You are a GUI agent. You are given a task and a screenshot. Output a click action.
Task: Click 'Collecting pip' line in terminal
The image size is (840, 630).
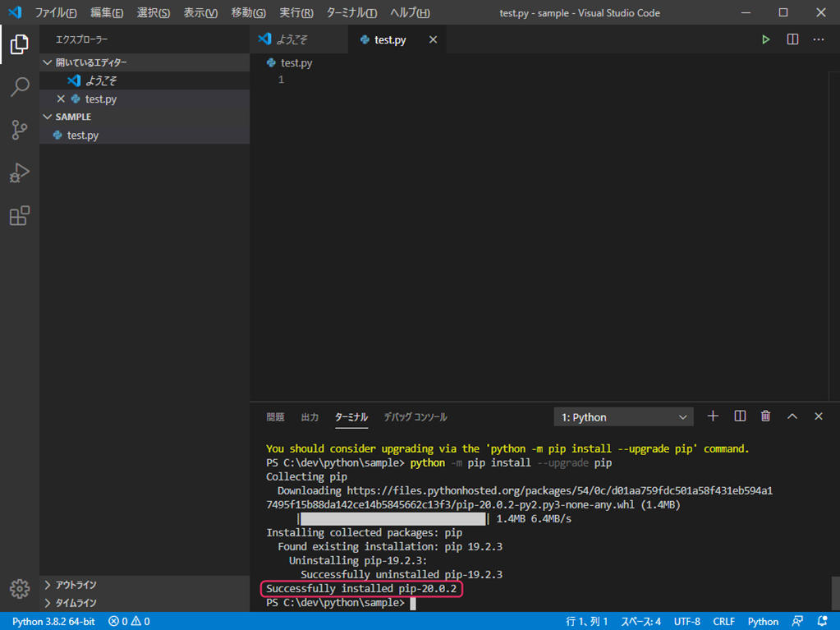306,476
